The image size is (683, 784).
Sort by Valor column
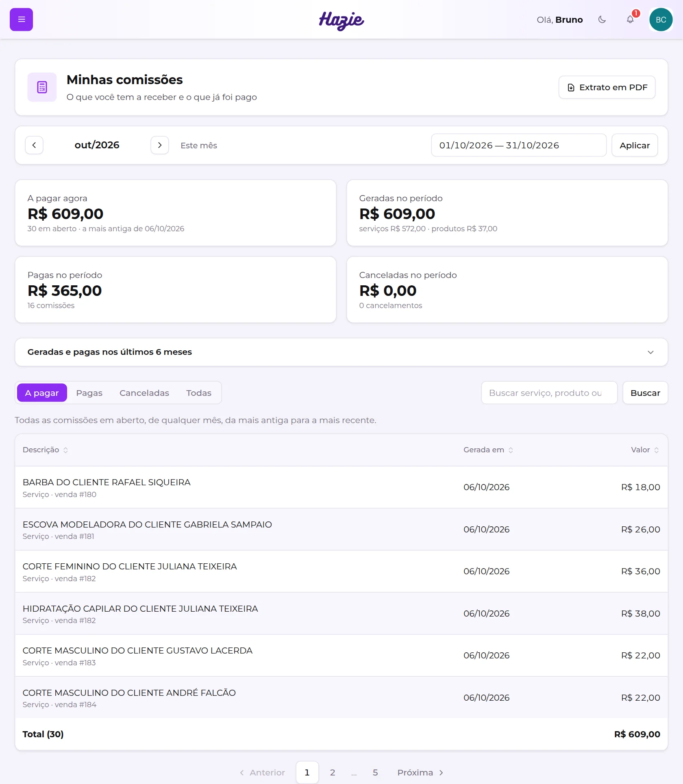point(645,450)
